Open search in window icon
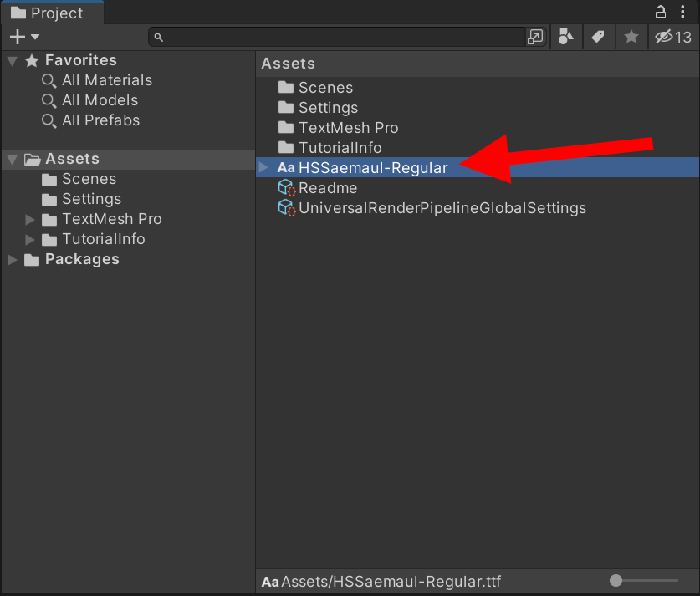The height and width of the screenshot is (596, 700). pos(535,37)
